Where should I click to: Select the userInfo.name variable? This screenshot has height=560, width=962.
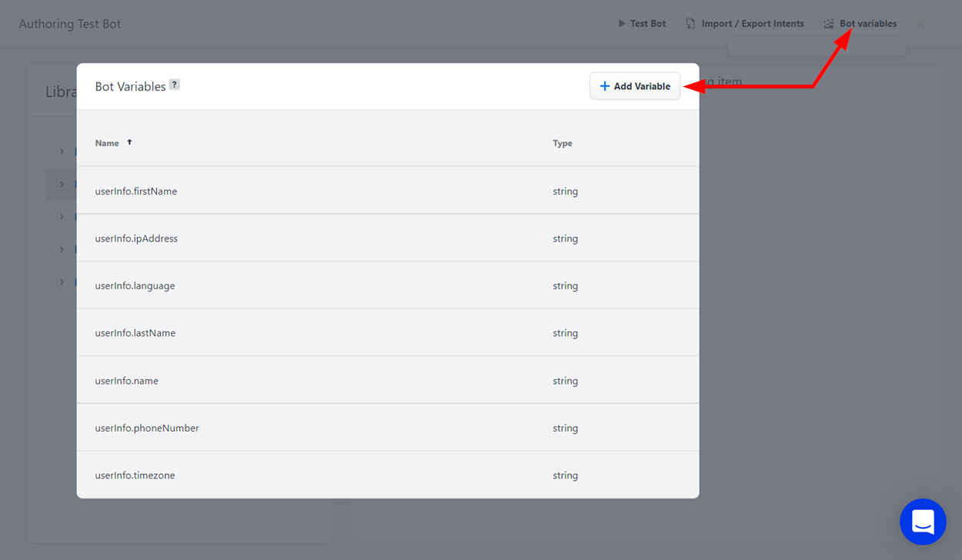pos(127,381)
